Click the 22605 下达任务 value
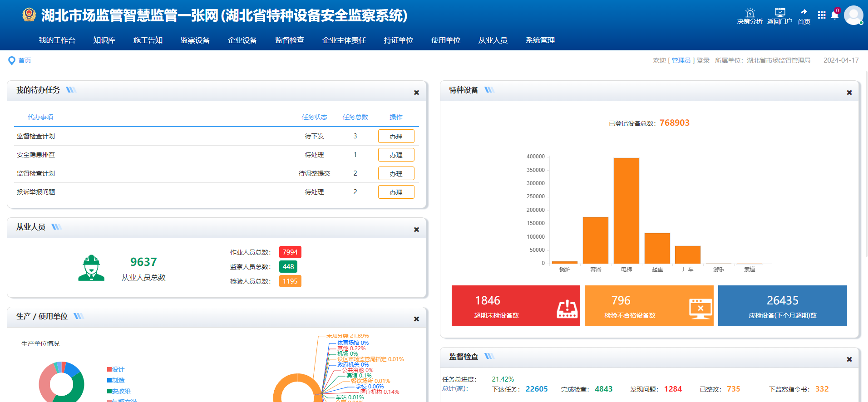 point(537,389)
